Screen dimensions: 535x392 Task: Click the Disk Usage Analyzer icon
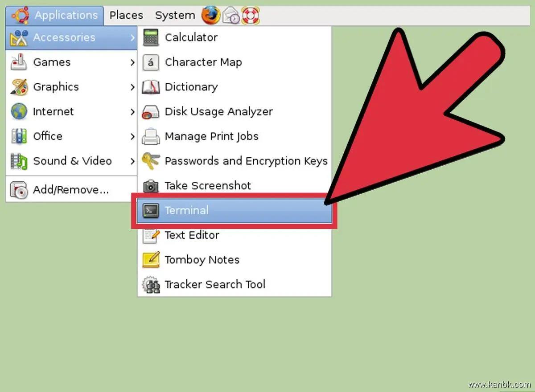151,112
